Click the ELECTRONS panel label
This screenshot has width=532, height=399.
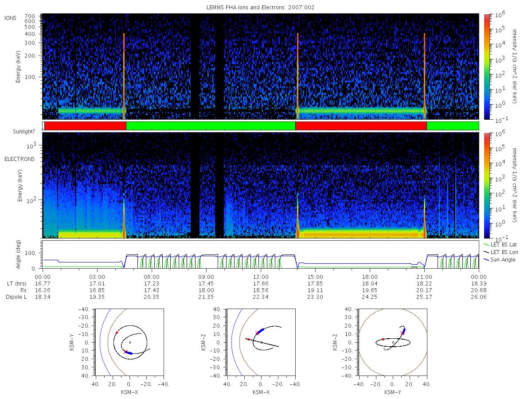(x=19, y=159)
